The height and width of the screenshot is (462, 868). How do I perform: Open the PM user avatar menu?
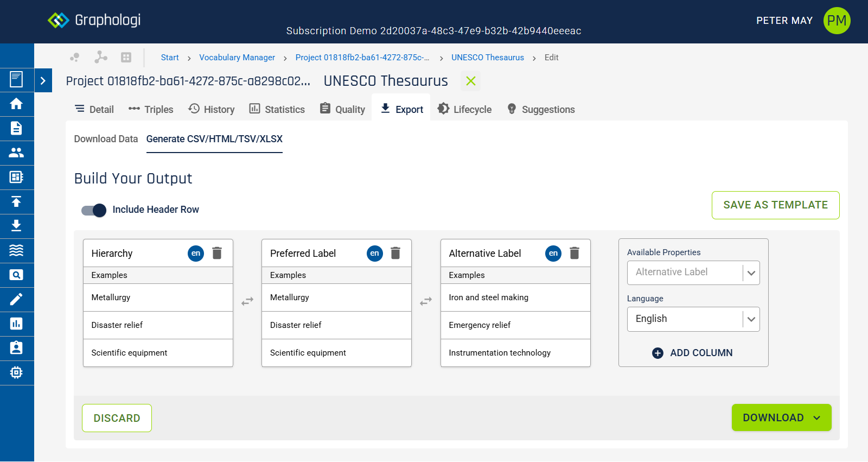tap(837, 21)
